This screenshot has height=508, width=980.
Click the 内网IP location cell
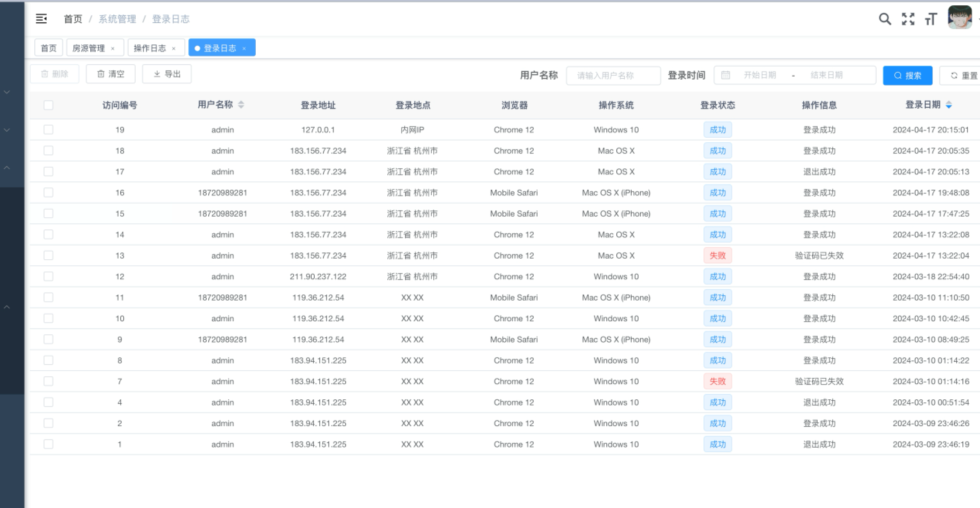pos(412,130)
